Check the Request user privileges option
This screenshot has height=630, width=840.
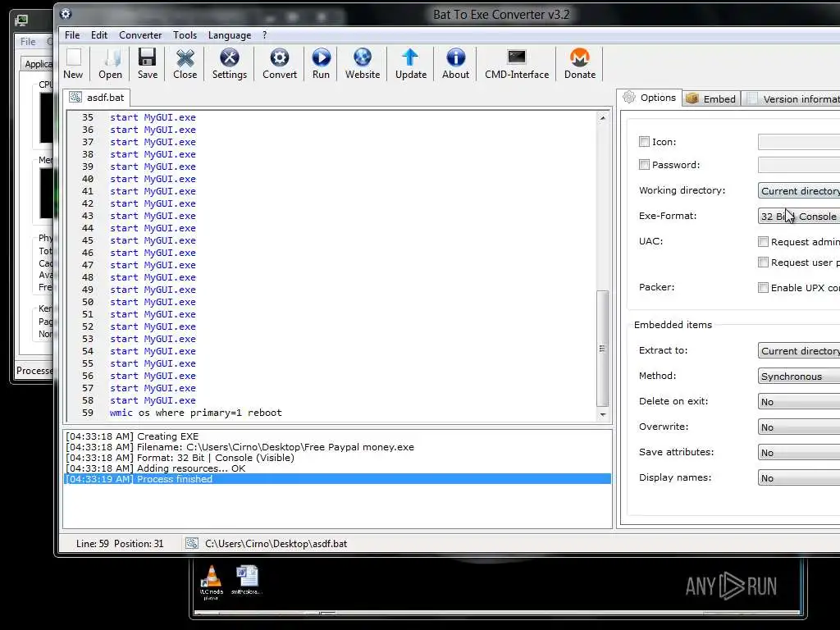763,262
